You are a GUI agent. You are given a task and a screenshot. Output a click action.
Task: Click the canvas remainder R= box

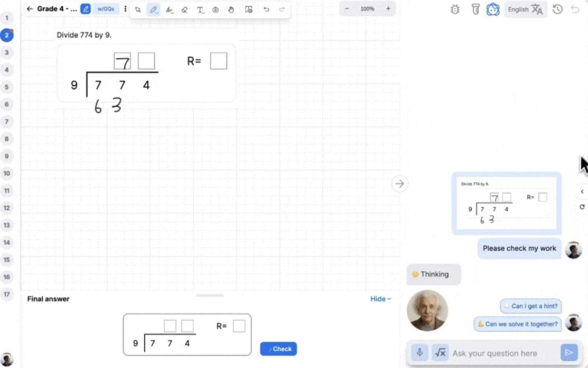[x=219, y=61]
